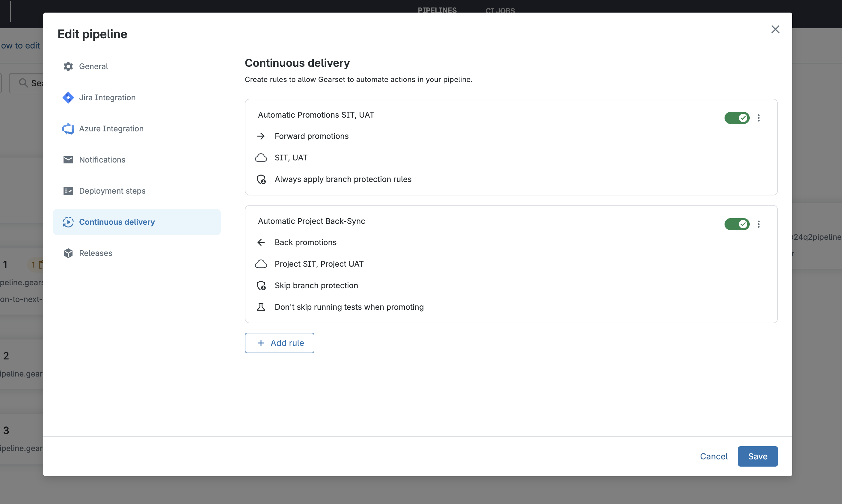Save the pipeline changes
The height and width of the screenshot is (504, 842).
click(x=758, y=456)
